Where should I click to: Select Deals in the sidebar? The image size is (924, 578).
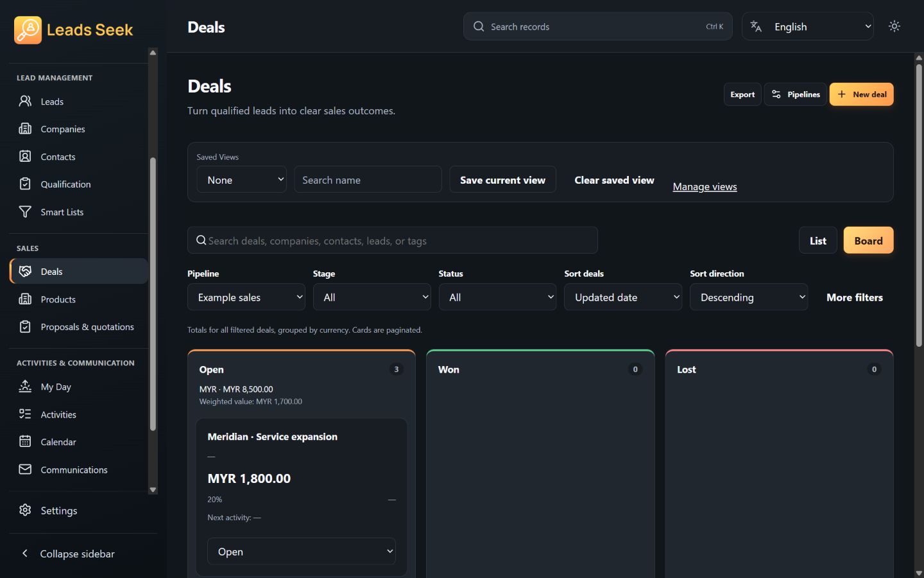pos(78,272)
